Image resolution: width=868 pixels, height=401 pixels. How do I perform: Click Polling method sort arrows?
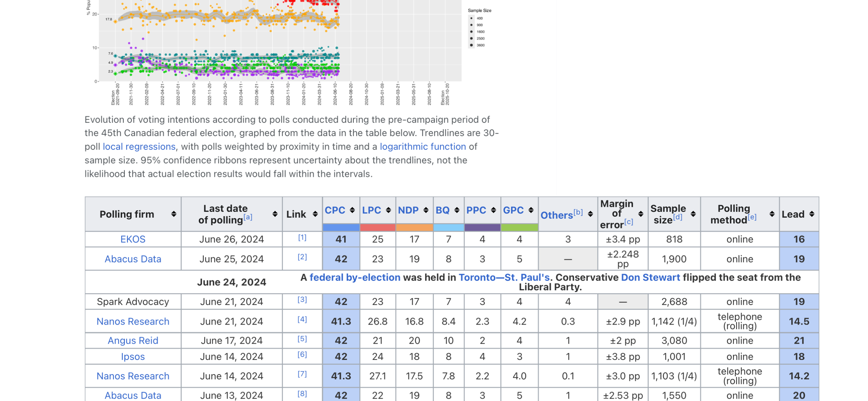click(772, 214)
